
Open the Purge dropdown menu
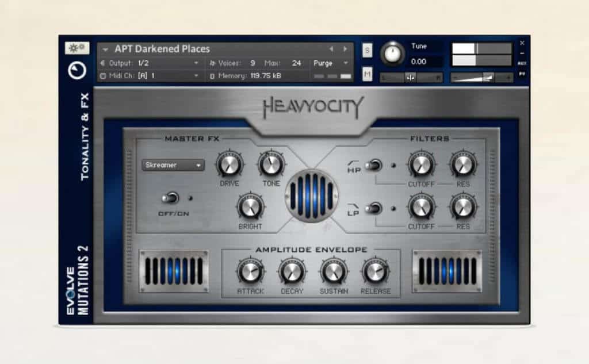[x=331, y=63]
